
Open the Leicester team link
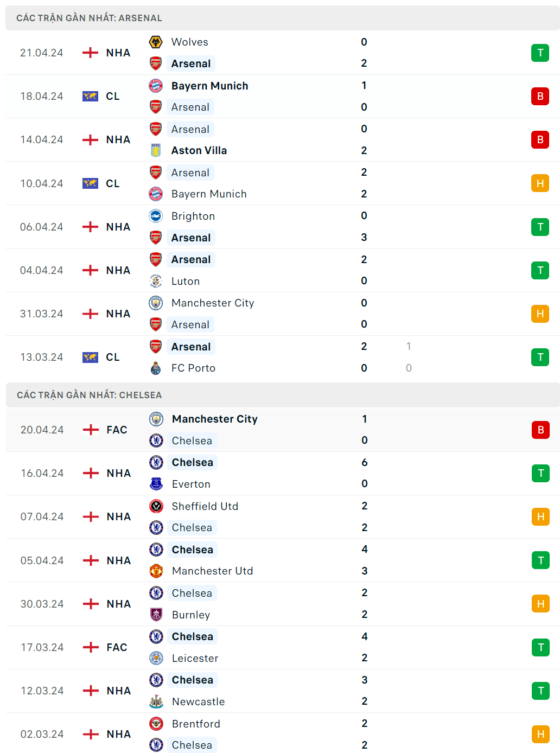pyautogui.click(x=195, y=658)
